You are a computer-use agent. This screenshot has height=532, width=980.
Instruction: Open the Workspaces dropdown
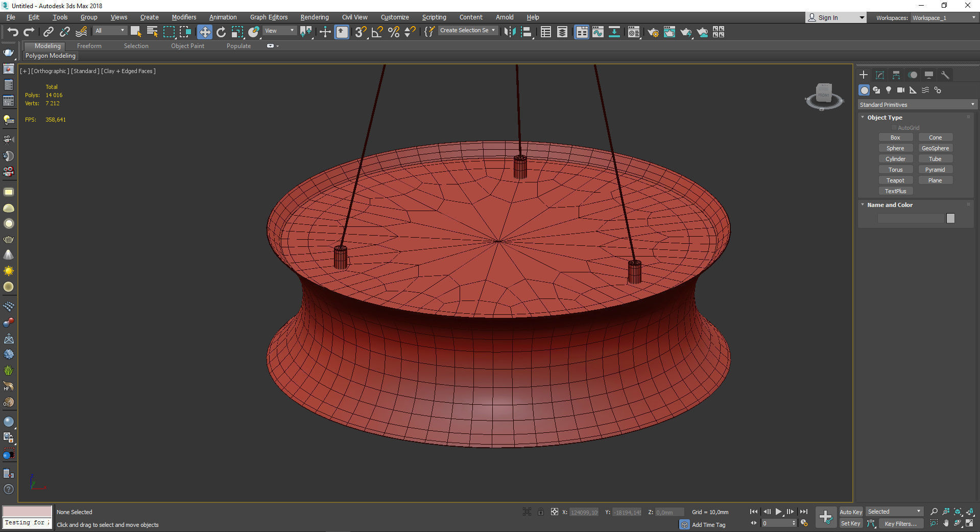[944, 18]
